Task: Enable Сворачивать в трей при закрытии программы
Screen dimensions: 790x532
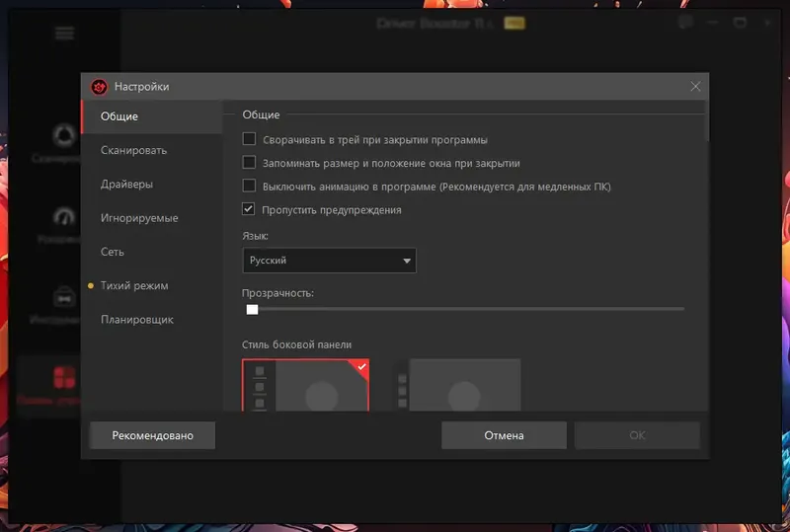Action: 249,139
